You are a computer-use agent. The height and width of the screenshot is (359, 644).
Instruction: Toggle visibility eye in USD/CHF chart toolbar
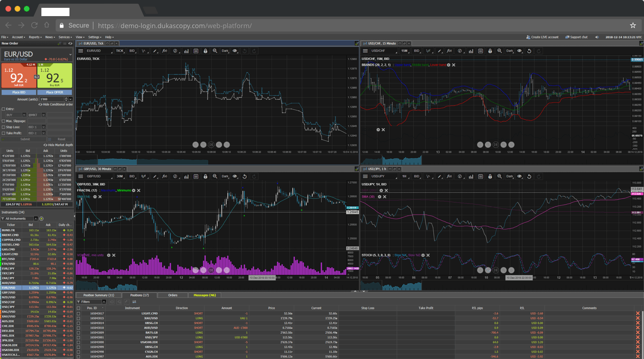click(519, 51)
